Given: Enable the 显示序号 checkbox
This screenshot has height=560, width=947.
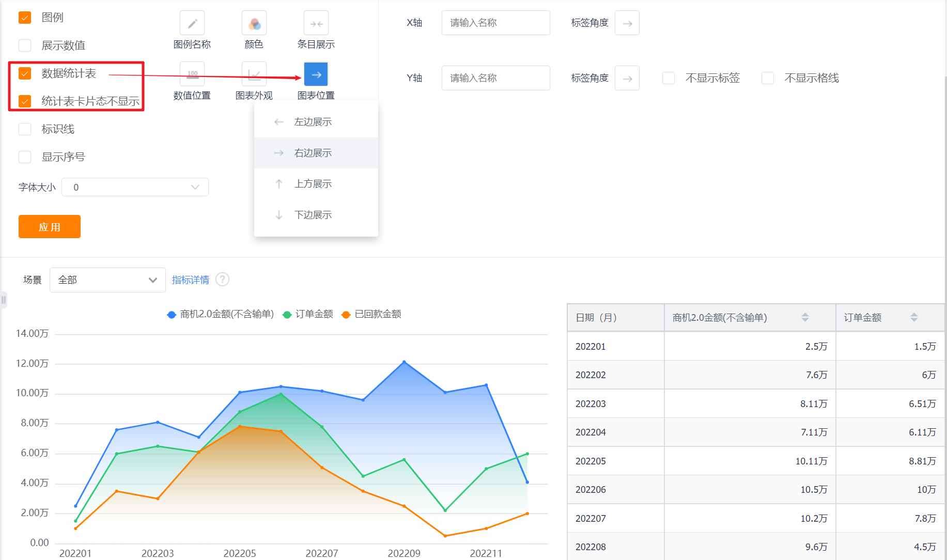Looking at the screenshot, I should pyautogui.click(x=25, y=157).
